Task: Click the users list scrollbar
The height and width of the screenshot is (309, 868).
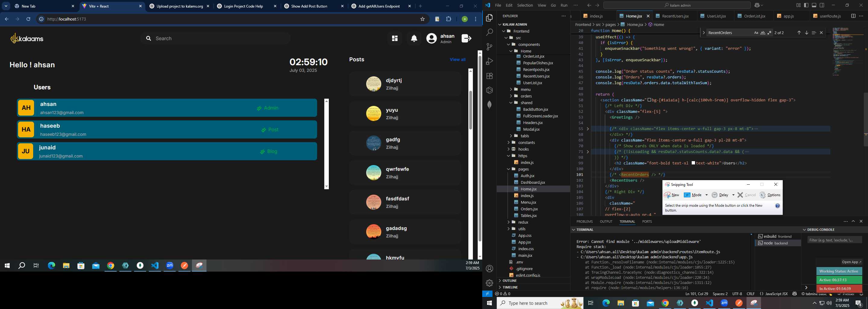Action: click(x=326, y=144)
